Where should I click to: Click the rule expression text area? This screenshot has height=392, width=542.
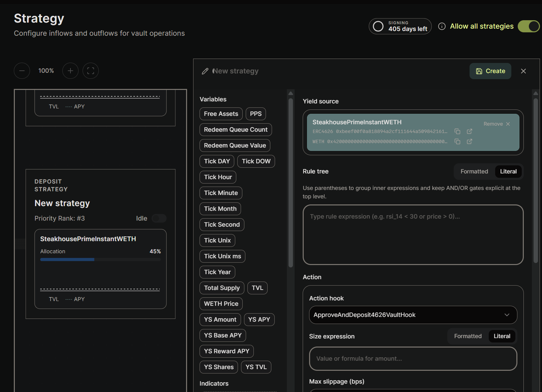click(413, 235)
